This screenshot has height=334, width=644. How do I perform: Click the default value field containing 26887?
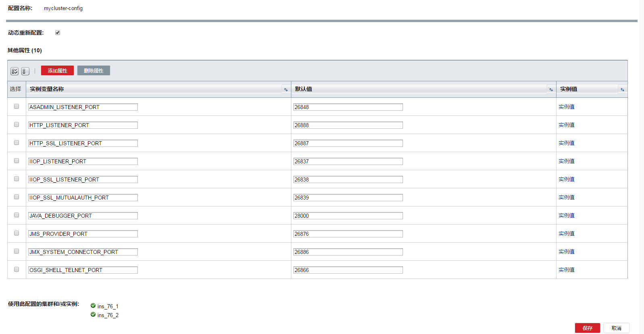[348, 143]
